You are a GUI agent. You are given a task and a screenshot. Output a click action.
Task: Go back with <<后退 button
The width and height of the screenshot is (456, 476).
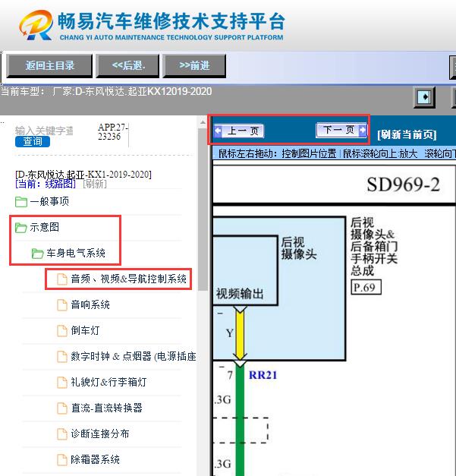(127, 65)
